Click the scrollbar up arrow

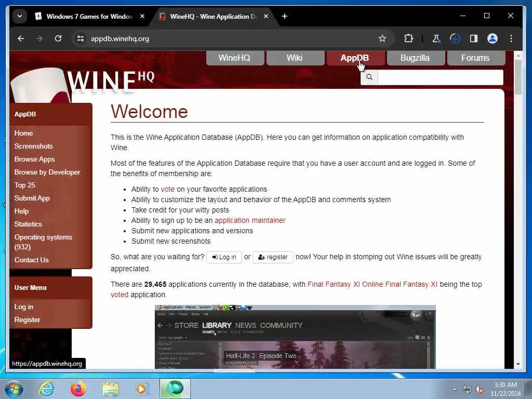click(x=518, y=55)
